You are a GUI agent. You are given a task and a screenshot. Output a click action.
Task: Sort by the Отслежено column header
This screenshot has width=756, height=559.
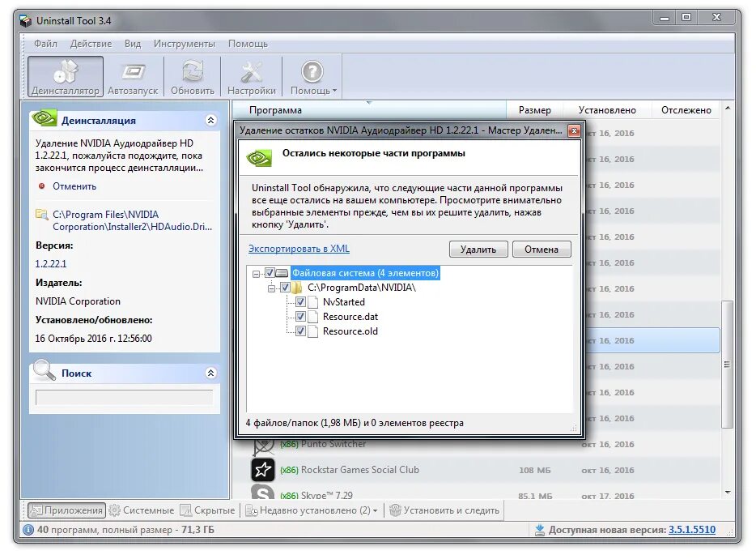pyautogui.click(x=686, y=110)
